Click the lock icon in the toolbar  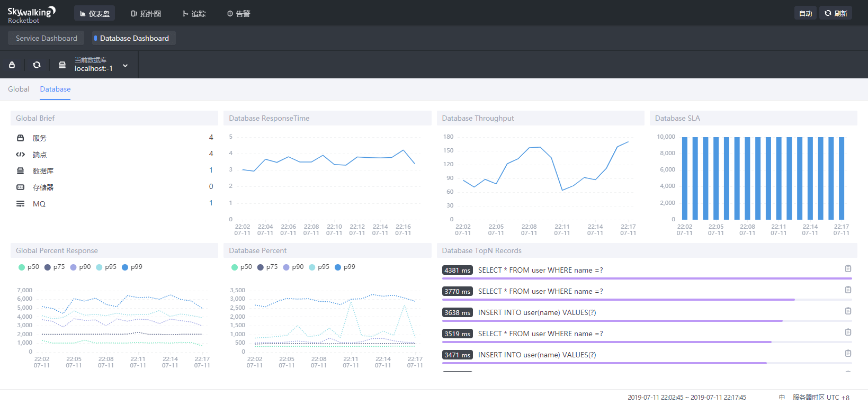click(x=12, y=65)
